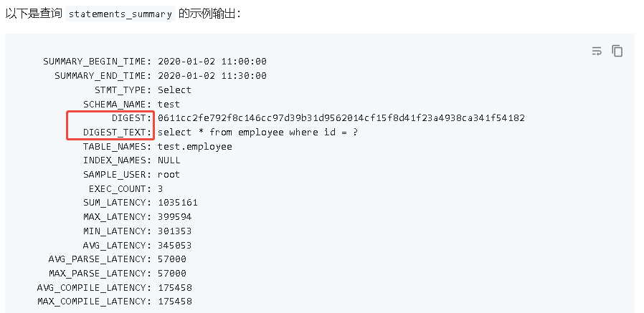Click the INDEX_NAMES value NULL
644x313 pixels.
169,160
